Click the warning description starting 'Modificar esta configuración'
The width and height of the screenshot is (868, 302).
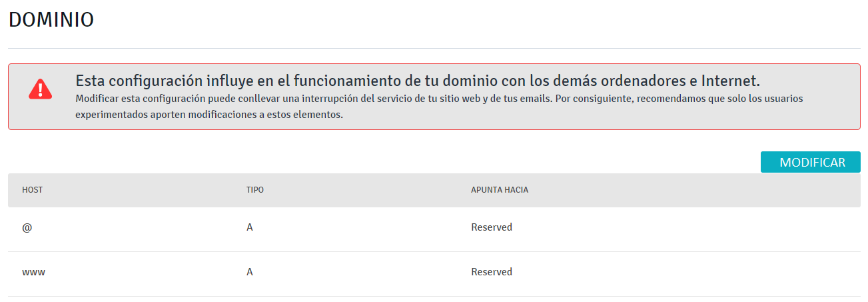point(439,107)
